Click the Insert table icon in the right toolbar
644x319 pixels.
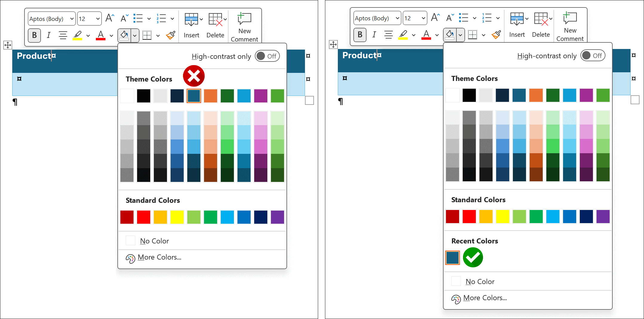pos(517,19)
